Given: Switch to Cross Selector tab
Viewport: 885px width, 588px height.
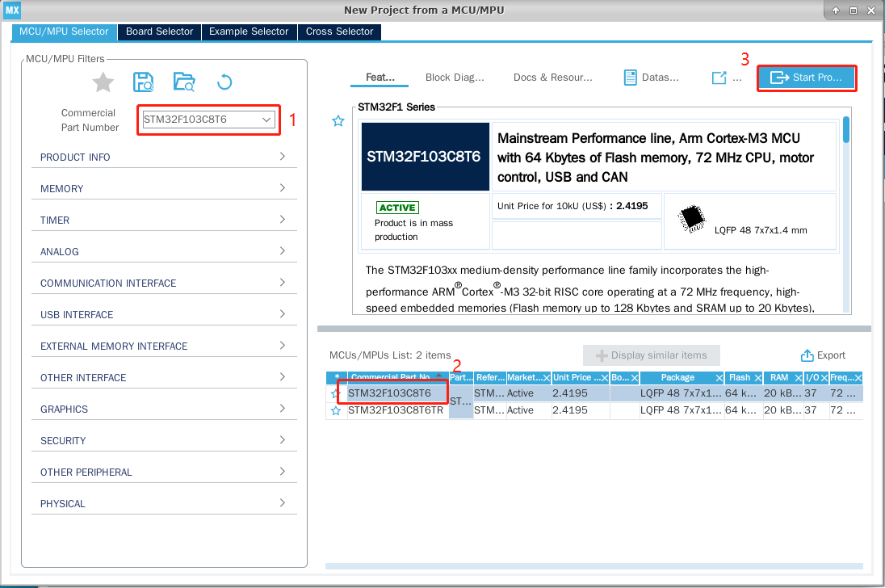Looking at the screenshot, I should (x=340, y=31).
